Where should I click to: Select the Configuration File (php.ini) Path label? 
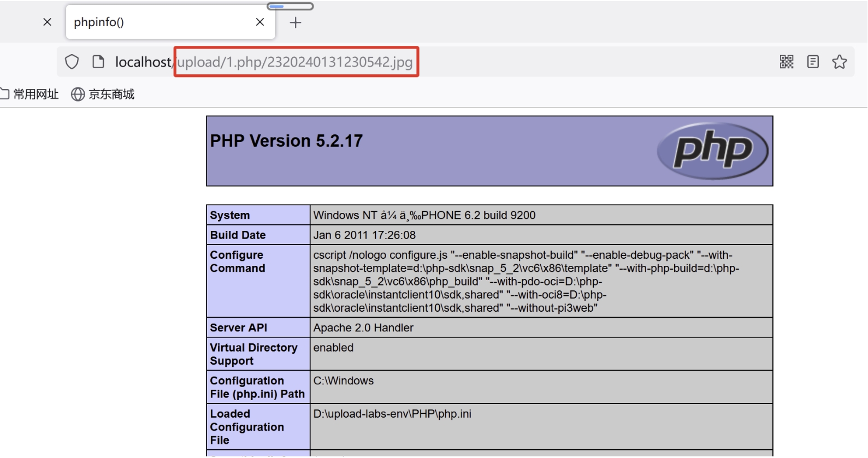pyautogui.click(x=257, y=387)
